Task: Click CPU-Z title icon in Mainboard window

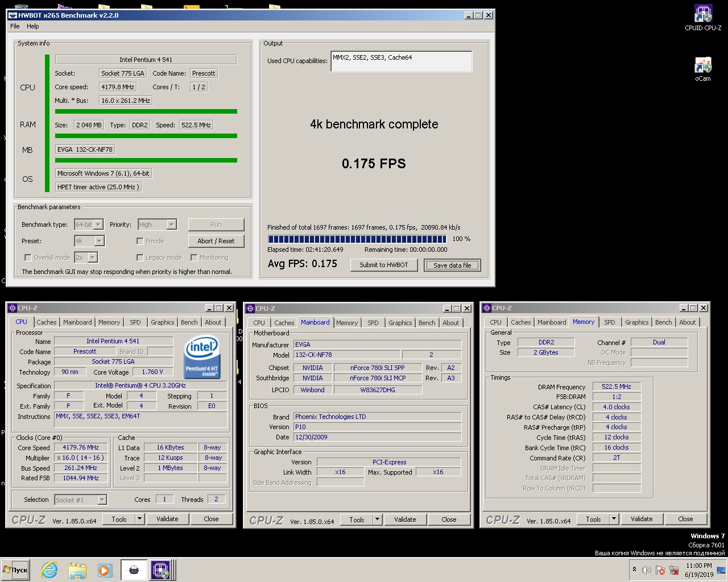Action: pos(250,309)
